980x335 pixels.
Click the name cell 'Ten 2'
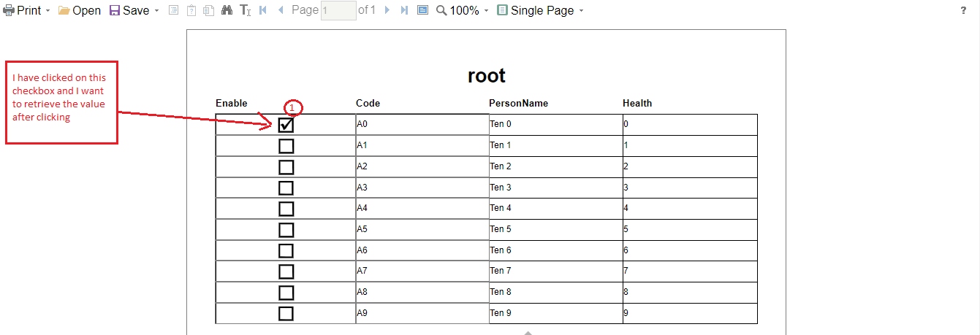pyautogui.click(x=555, y=167)
